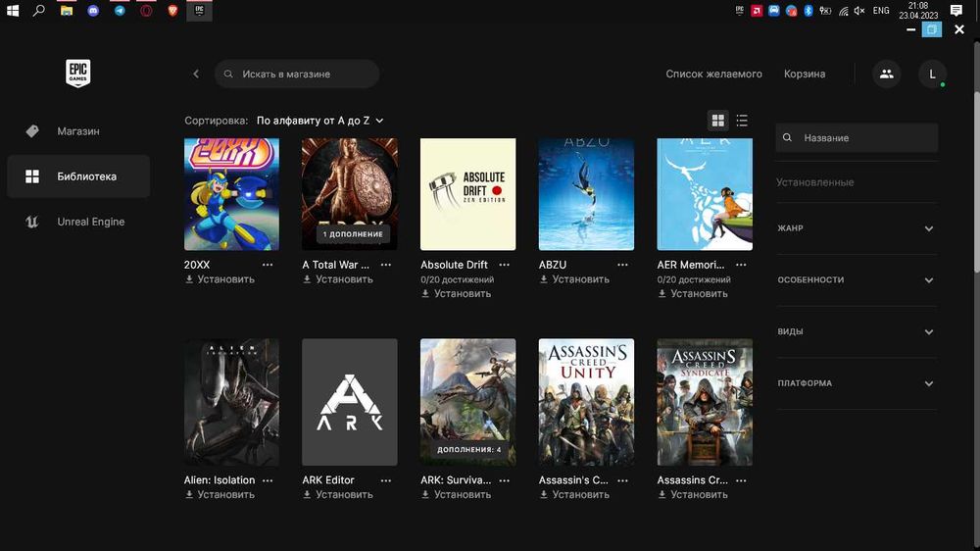Expand the ОСОБЕННОСТИ filter
980x551 pixels.
(x=857, y=280)
